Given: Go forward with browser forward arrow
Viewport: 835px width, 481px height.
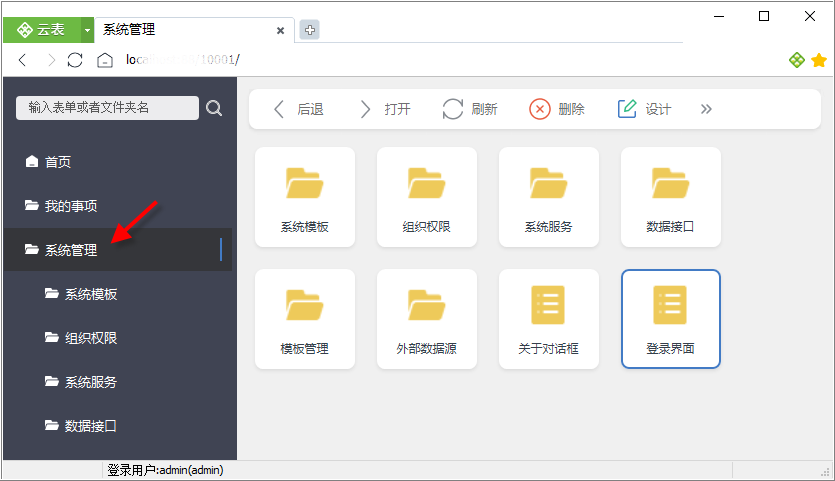Looking at the screenshot, I should pyautogui.click(x=51, y=60).
